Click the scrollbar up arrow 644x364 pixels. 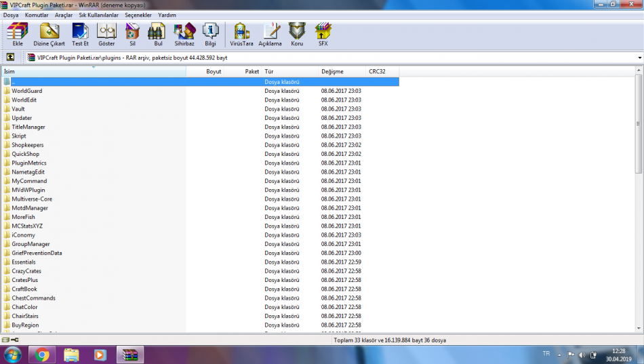coord(639,70)
